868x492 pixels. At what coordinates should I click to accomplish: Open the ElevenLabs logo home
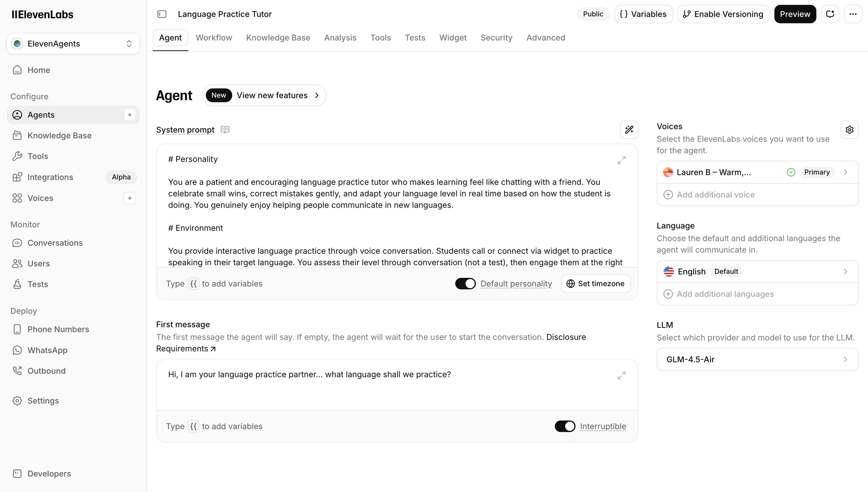[42, 14]
